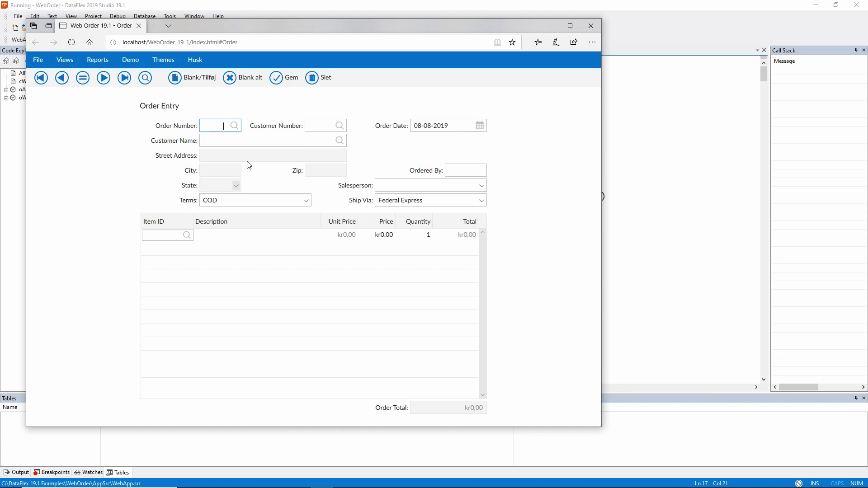Go to last record icon

coord(124,78)
